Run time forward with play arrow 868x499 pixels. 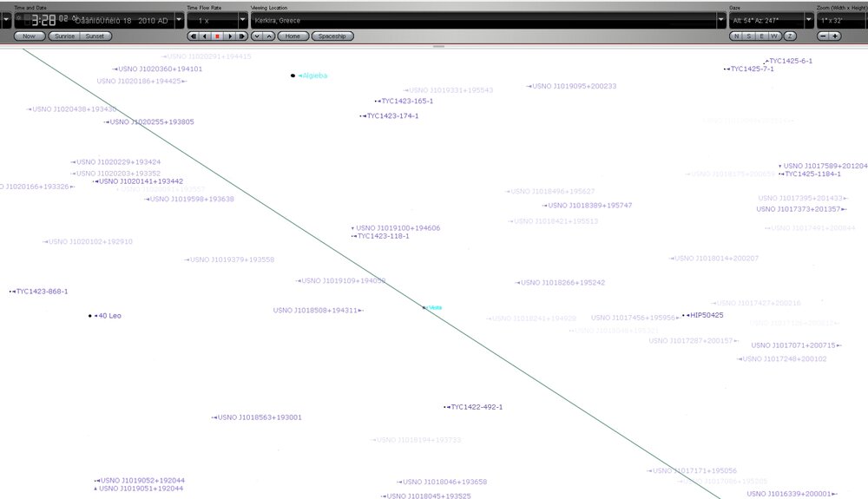tap(229, 36)
